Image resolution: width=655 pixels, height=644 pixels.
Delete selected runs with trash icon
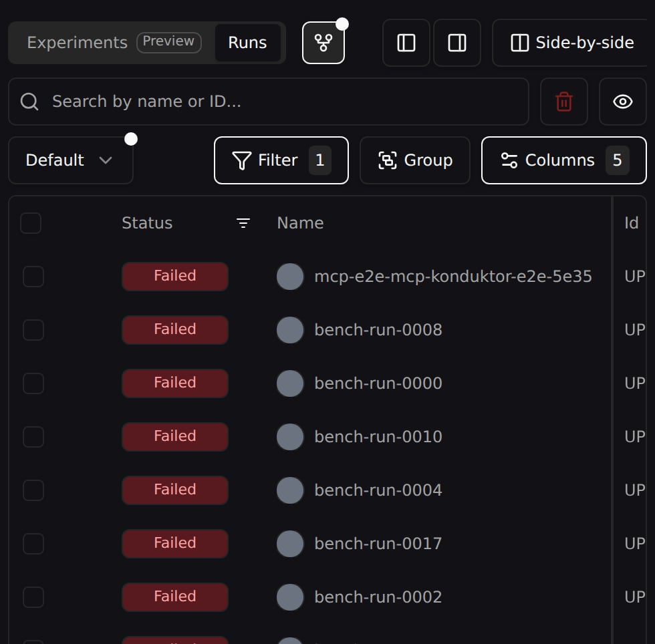coord(564,102)
